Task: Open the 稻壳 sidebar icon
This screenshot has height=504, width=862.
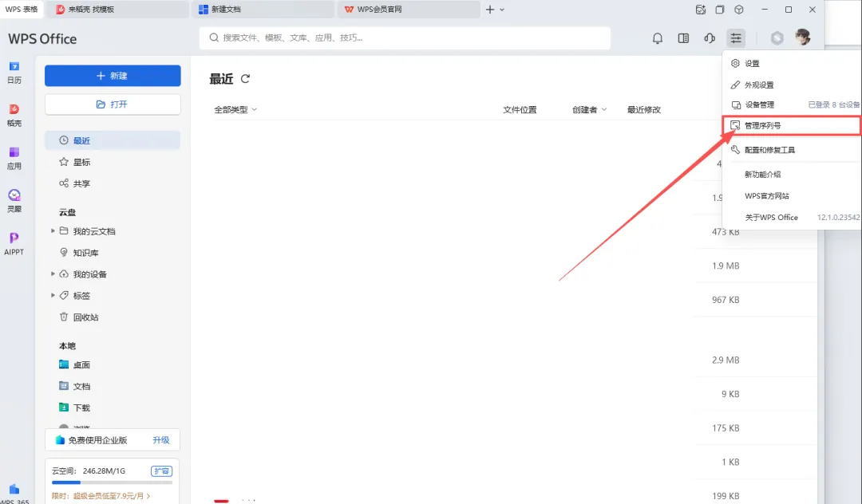Action: (x=14, y=115)
